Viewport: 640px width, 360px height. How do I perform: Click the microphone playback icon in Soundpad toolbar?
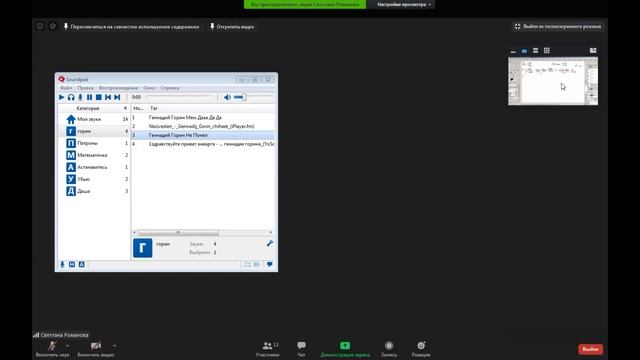[x=80, y=97]
